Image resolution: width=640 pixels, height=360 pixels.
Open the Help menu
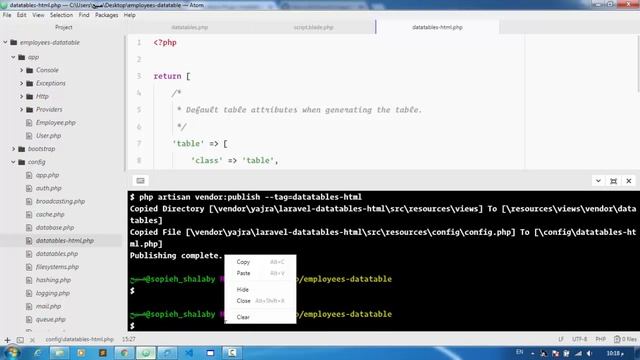tap(130, 15)
